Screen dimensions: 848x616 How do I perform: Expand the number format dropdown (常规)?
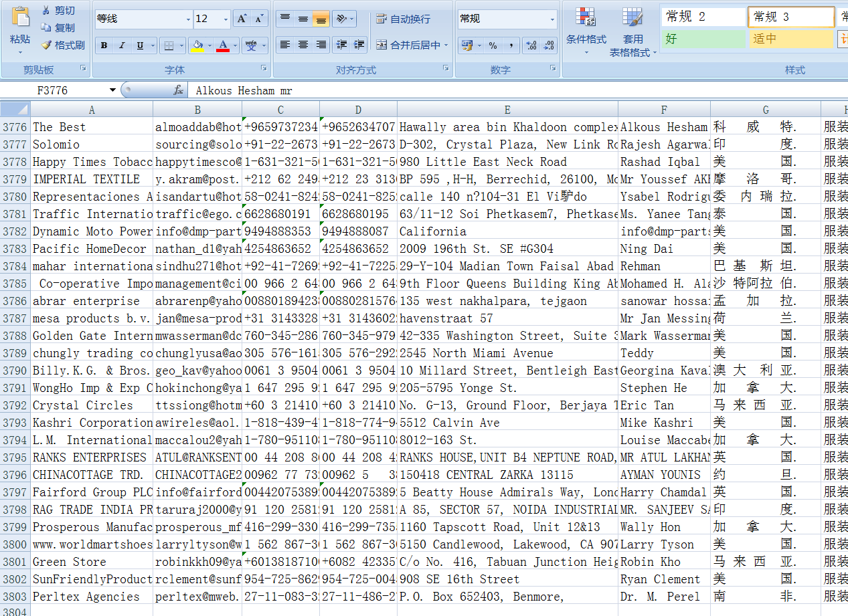tap(552, 19)
